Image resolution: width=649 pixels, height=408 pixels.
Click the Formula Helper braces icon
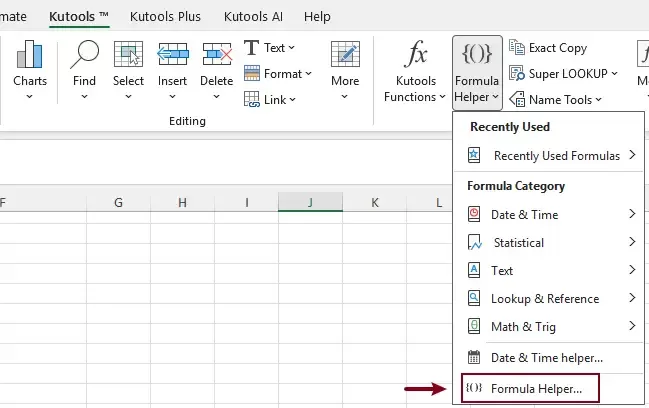[x=477, y=54]
